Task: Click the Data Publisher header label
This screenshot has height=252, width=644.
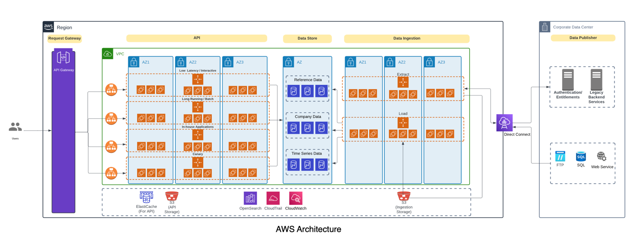Action: point(583,38)
